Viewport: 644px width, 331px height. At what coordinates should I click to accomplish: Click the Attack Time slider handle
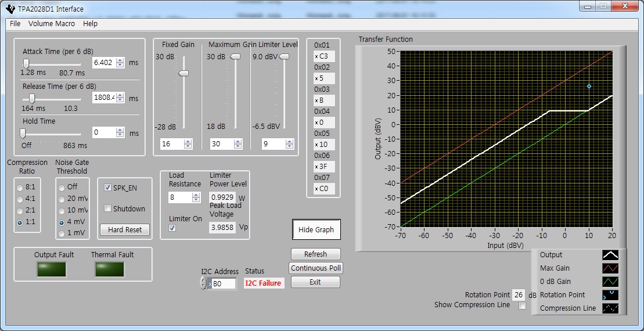tap(26, 63)
